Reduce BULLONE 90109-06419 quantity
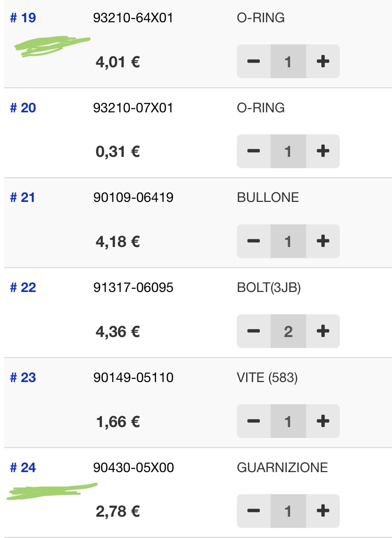Screen dimensions: 392x538 tap(254, 241)
